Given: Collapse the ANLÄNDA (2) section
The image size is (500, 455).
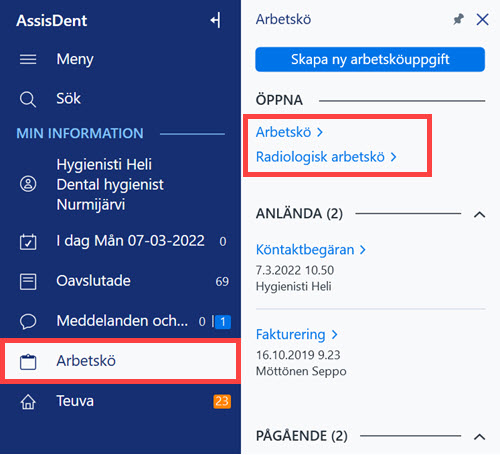Looking at the screenshot, I should [479, 215].
